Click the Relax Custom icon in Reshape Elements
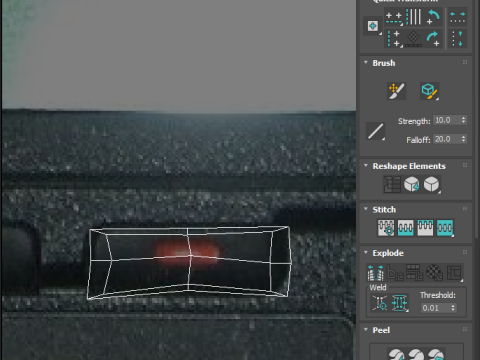Viewport: 480px width, 360px height. click(432, 184)
